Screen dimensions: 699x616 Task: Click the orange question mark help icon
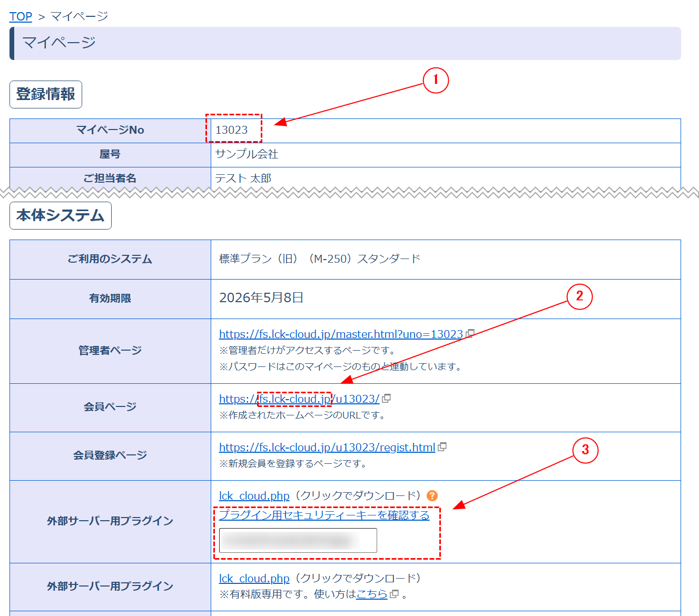pyautogui.click(x=432, y=496)
